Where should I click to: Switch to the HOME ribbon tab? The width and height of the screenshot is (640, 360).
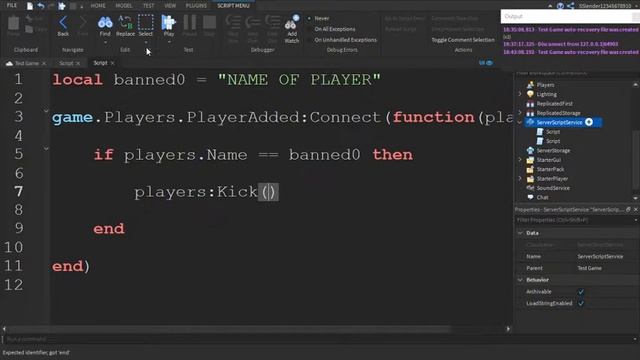coord(98,6)
